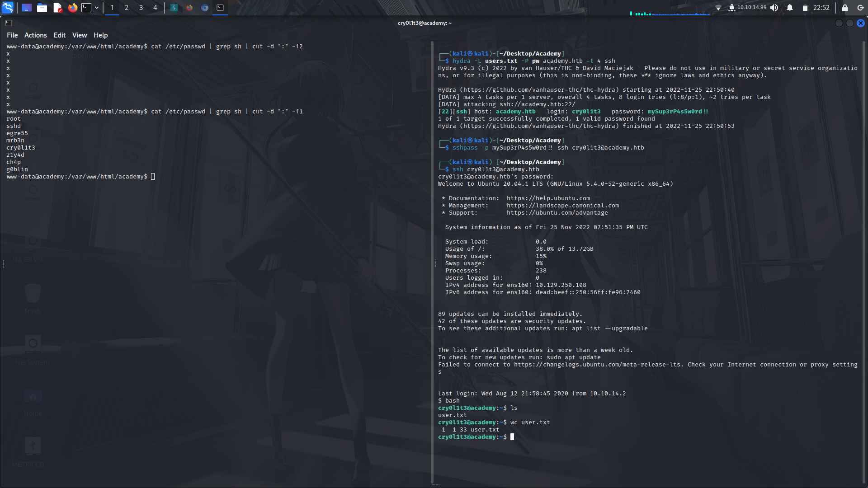Open the help.ubuntu.com documentation link
This screenshot has height=488, width=868.
548,198
